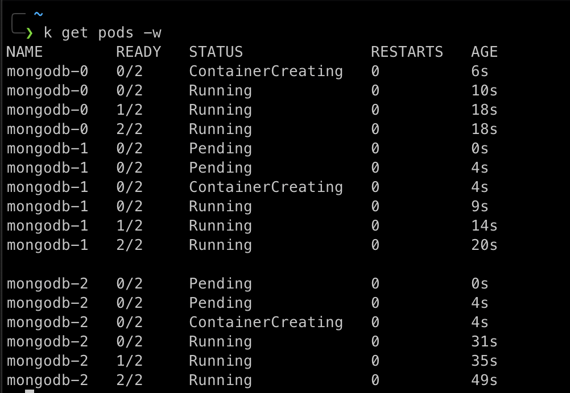This screenshot has width=570, height=393.
Task: Click the 'k get pods -w' command text
Action: pos(103,33)
